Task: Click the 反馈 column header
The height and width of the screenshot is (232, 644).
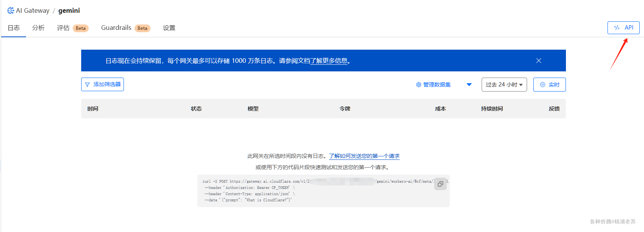Action: (x=554, y=109)
